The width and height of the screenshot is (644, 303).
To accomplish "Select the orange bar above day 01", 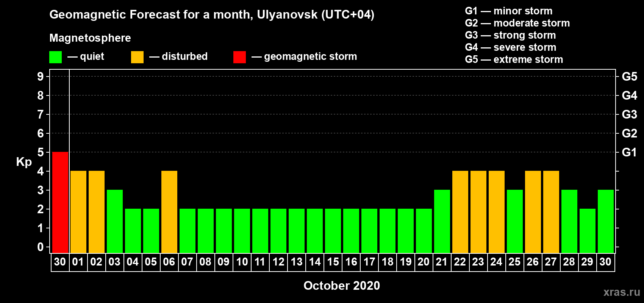I will pyautogui.click(x=78, y=212).
